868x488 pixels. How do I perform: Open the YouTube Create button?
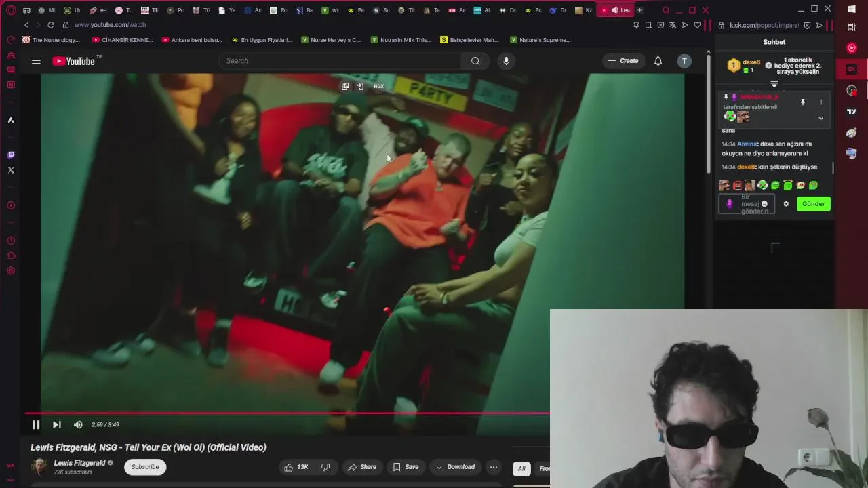point(623,61)
